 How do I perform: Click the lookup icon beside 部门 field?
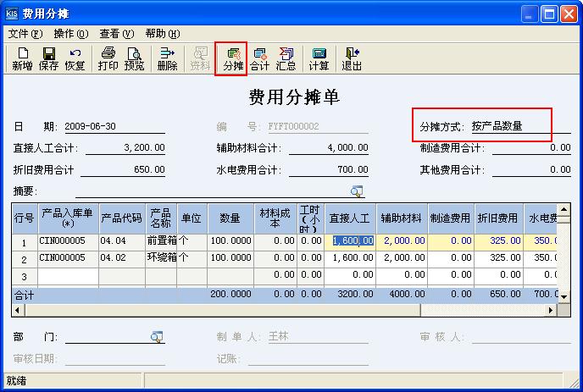coord(157,337)
